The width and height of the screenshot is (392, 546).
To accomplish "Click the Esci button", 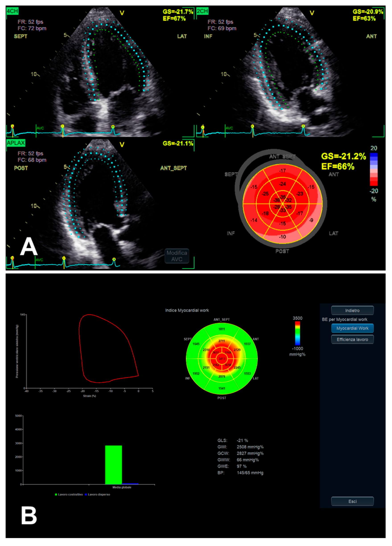I will 352,501.
